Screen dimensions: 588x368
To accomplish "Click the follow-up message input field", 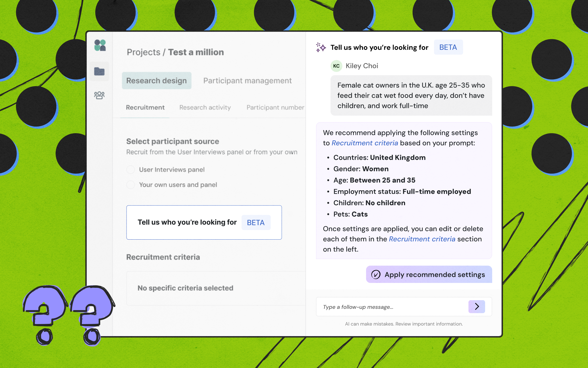I will pyautogui.click(x=392, y=307).
